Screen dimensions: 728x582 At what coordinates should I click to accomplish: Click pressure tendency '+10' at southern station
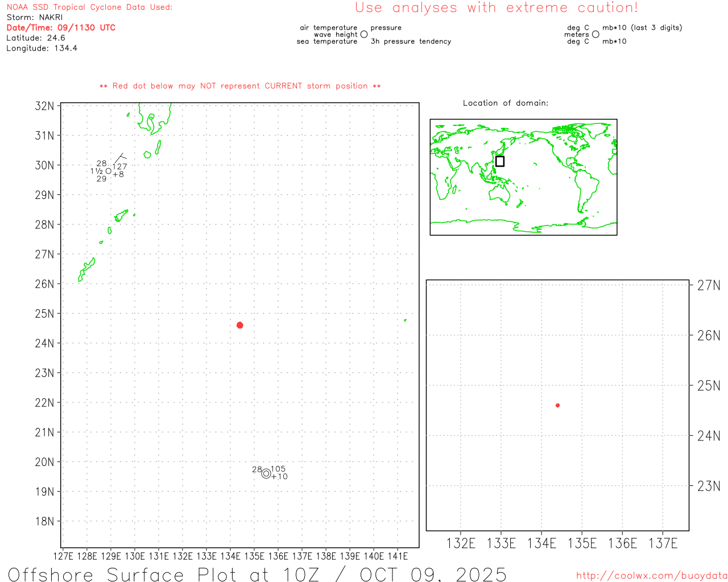point(279,477)
